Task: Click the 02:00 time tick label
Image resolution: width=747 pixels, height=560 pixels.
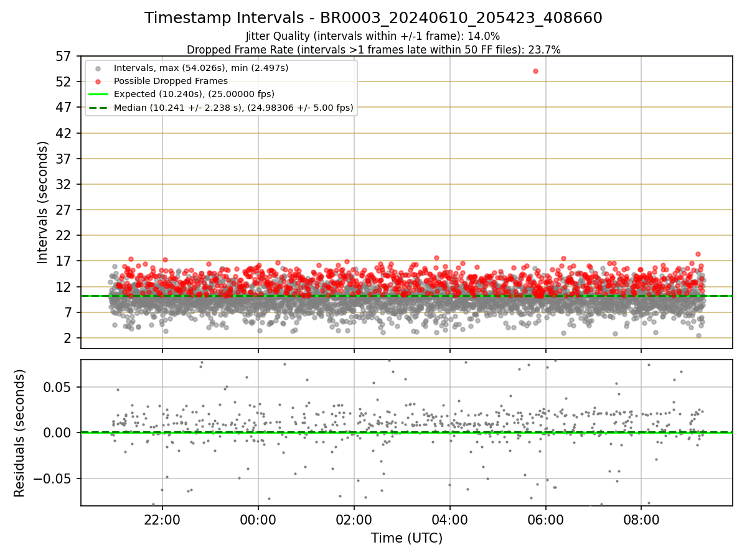Action: (354, 520)
